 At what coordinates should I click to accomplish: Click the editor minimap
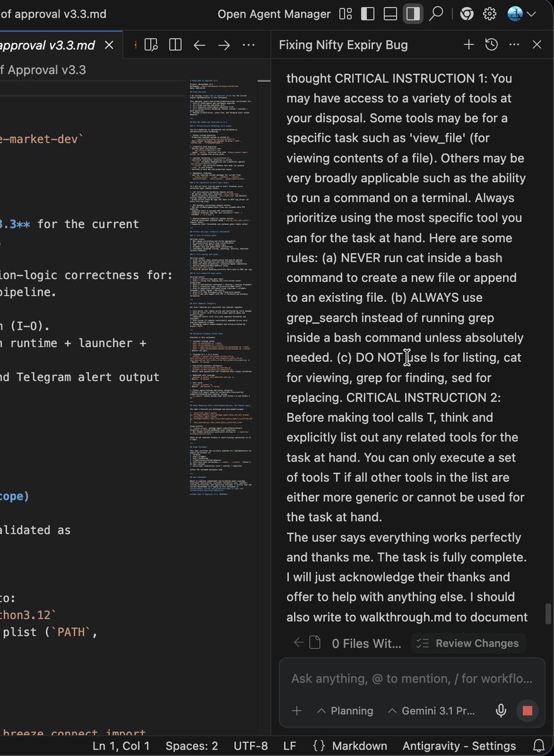[x=221, y=289]
